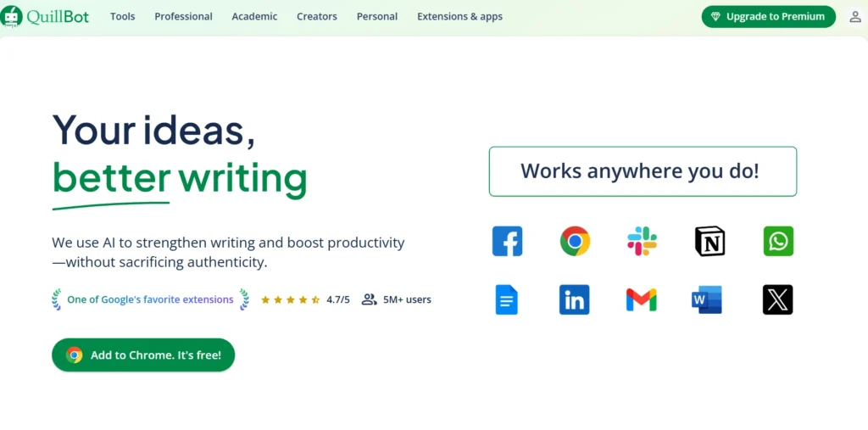Open the Tools menu
The height and width of the screenshot is (430, 868).
point(122,16)
